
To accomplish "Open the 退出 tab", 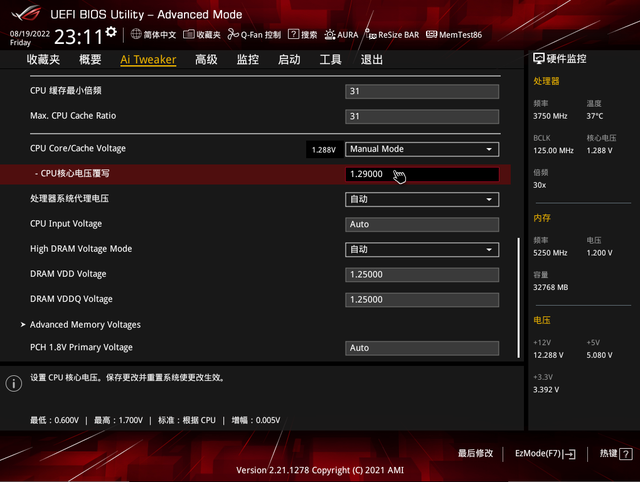I will (x=372, y=60).
